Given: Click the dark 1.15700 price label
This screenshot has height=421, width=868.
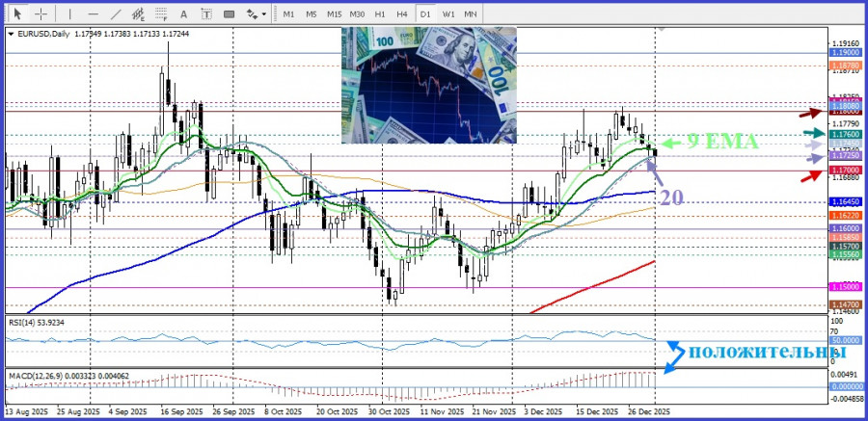Looking at the screenshot, I should point(845,246).
